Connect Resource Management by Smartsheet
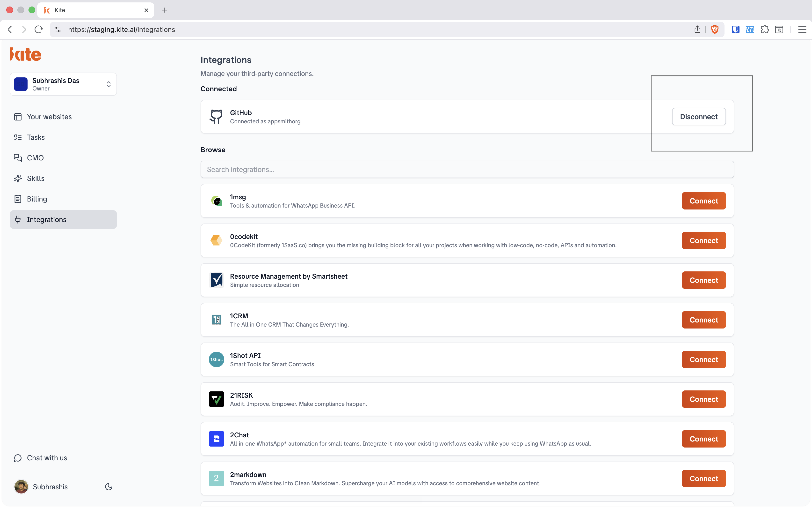 click(x=704, y=280)
